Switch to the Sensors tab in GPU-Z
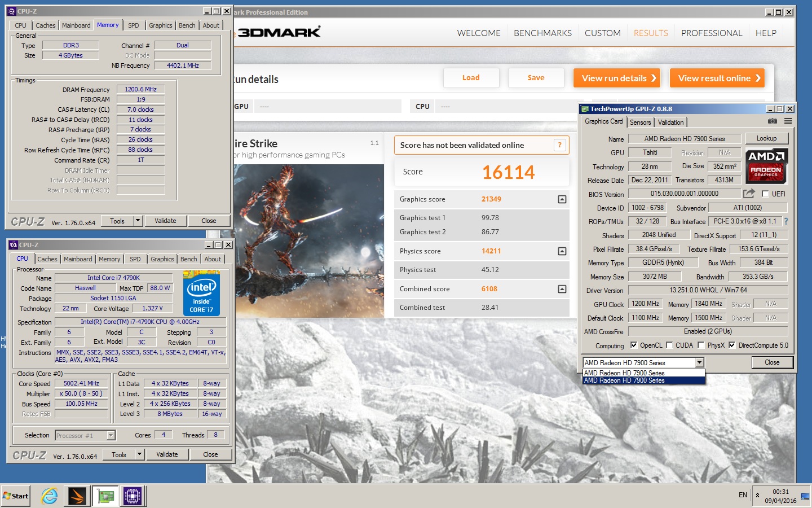 click(640, 122)
